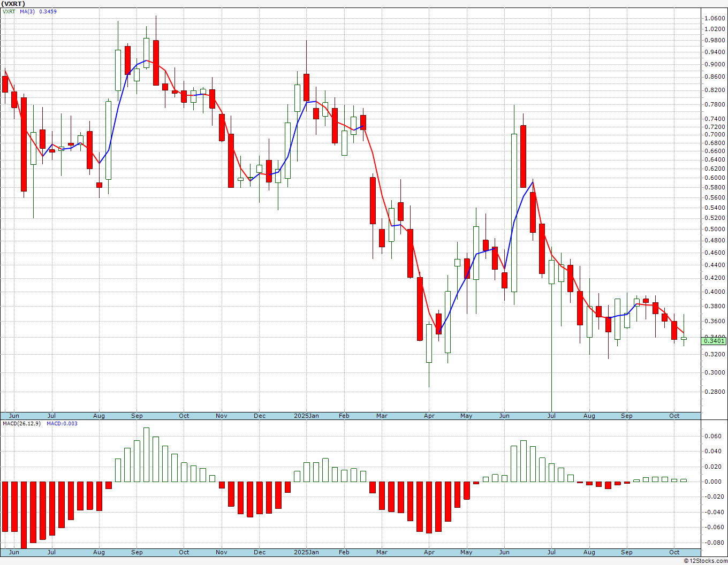Select 2025Jan on the MACD panel time axis
Screen dimensions: 728x565
307,552
